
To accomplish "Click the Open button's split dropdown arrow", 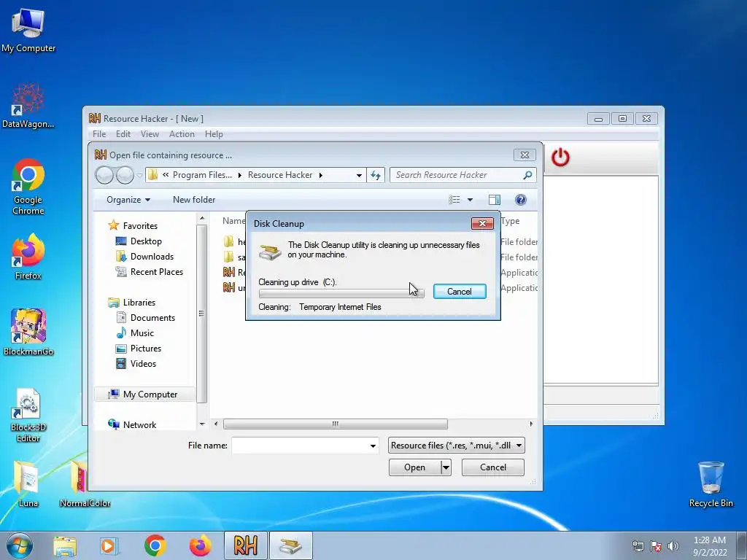I will [446, 467].
